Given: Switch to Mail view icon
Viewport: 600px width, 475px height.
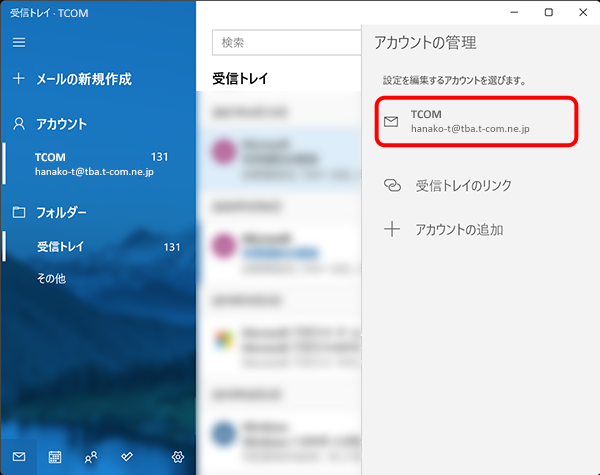Looking at the screenshot, I should point(19,457).
